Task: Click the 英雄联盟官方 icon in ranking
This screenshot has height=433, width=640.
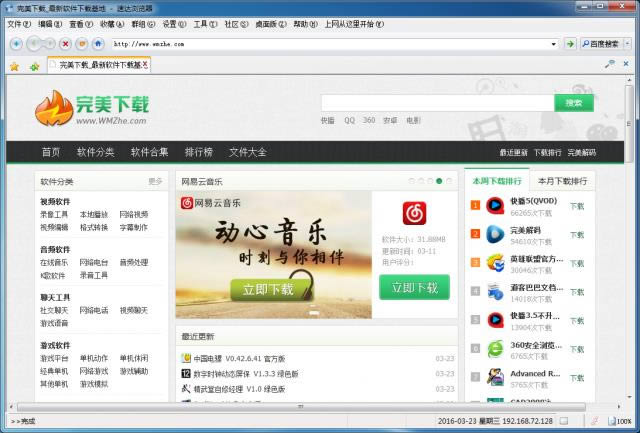Action: point(495,263)
